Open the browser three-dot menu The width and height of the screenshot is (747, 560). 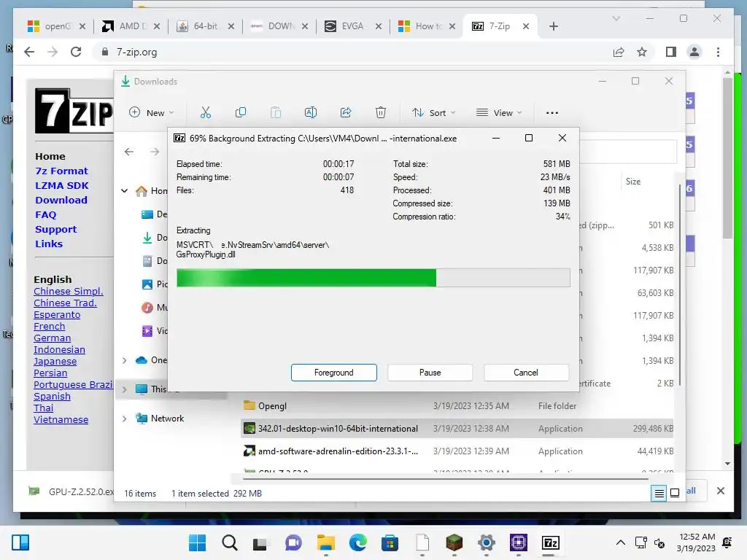(x=718, y=52)
